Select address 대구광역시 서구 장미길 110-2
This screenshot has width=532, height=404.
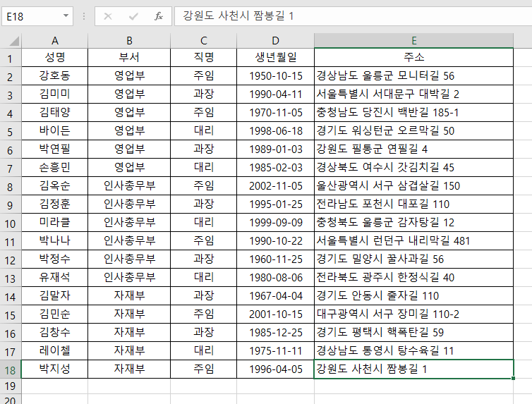pos(413,314)
